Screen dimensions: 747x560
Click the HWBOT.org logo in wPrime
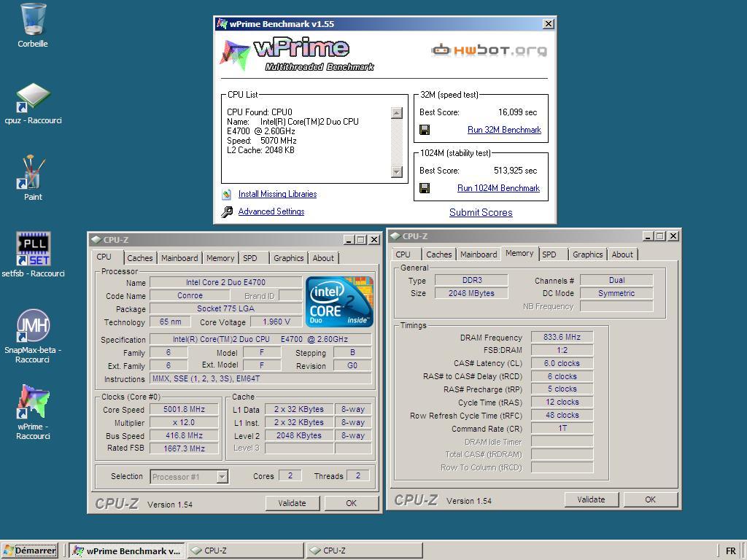[x=489, y=50]
